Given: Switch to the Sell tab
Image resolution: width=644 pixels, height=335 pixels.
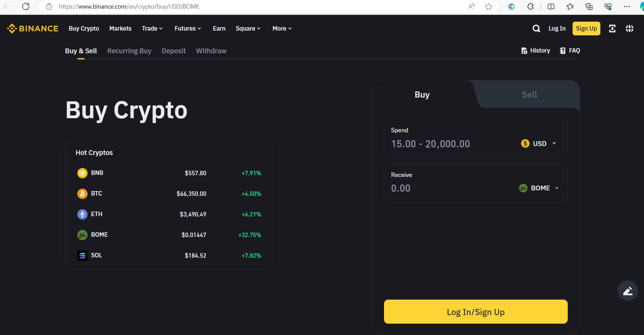Looking at the screenshot, I should coord(529,94).
